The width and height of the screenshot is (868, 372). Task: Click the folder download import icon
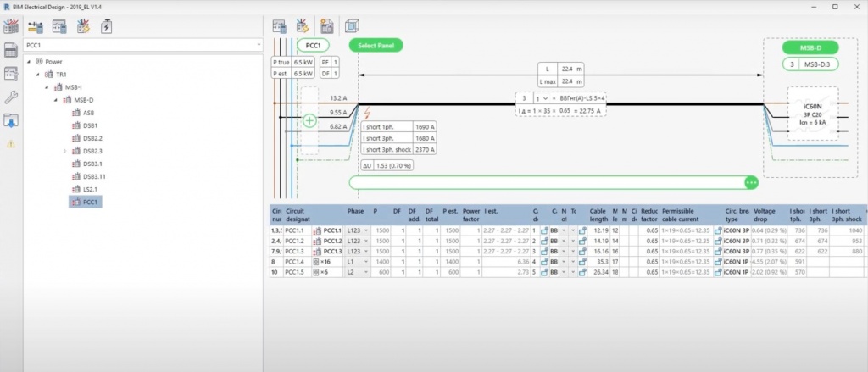(x=11, y=120)
